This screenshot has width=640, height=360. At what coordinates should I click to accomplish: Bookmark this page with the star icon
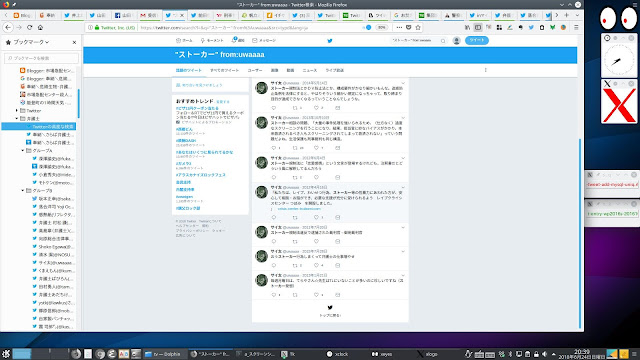[x=418, y=27]
